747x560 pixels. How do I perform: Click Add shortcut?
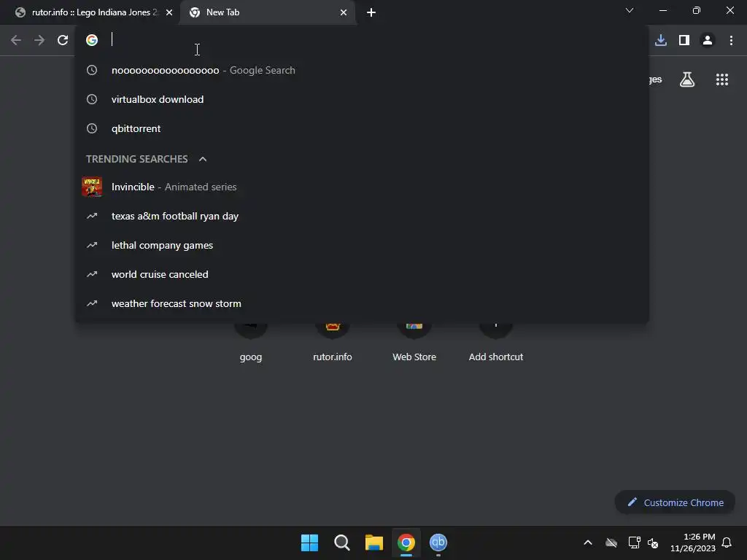[496, 342]
